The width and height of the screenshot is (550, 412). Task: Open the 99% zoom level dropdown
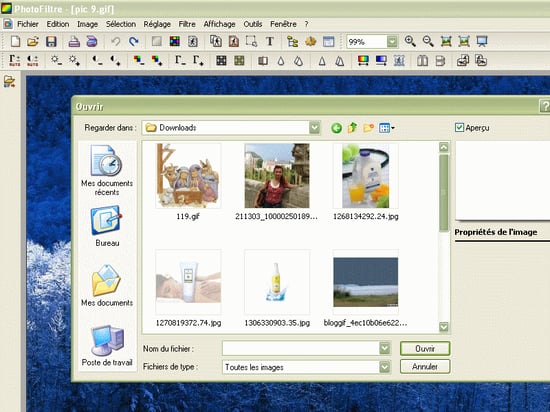393,42
